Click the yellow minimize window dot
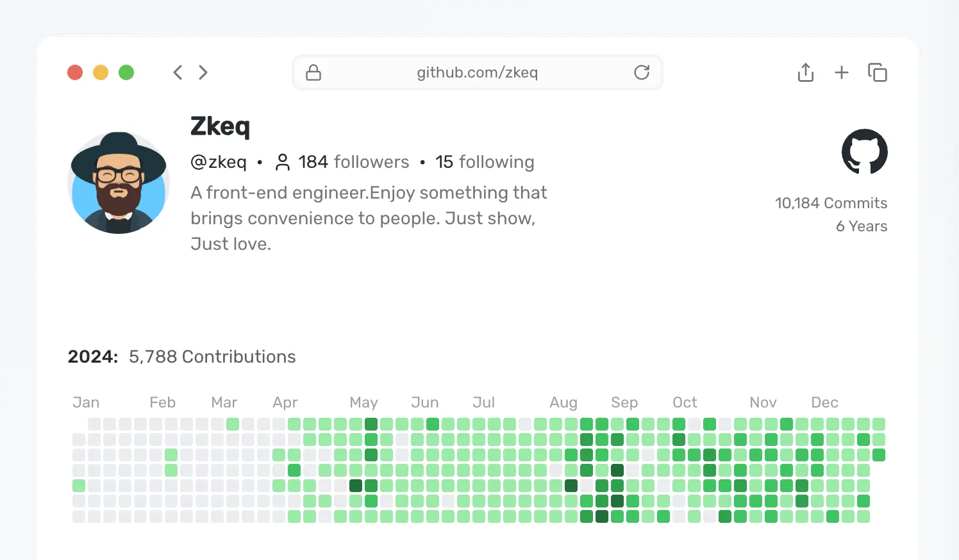Viewport: 959px width, 560px height. point(101,72)
